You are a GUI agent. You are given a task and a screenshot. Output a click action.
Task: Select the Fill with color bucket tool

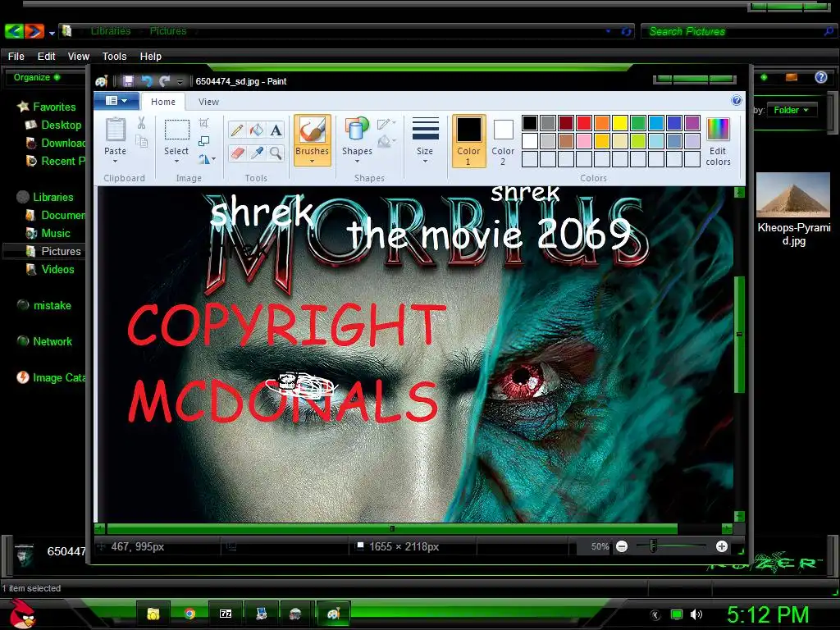click(257, 130)
